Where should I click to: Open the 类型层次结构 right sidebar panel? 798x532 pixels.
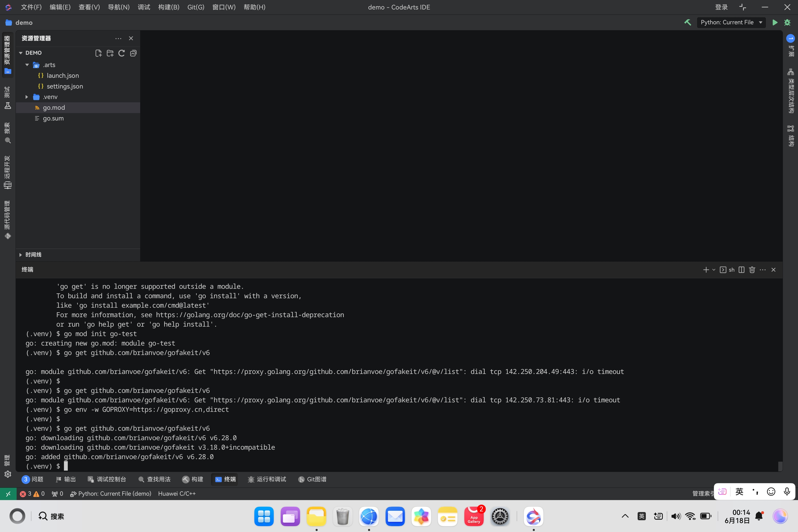[791, 91]
